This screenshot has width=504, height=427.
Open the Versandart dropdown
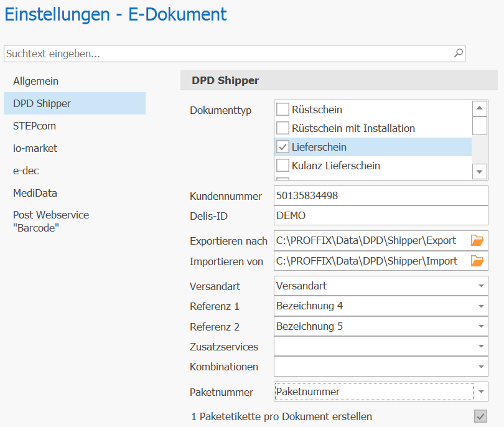coord(481,286)
